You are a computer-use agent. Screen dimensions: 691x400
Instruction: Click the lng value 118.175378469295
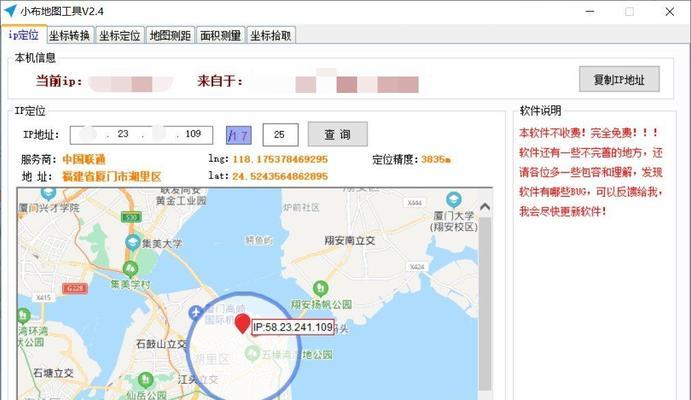click(x=280, y=159)
